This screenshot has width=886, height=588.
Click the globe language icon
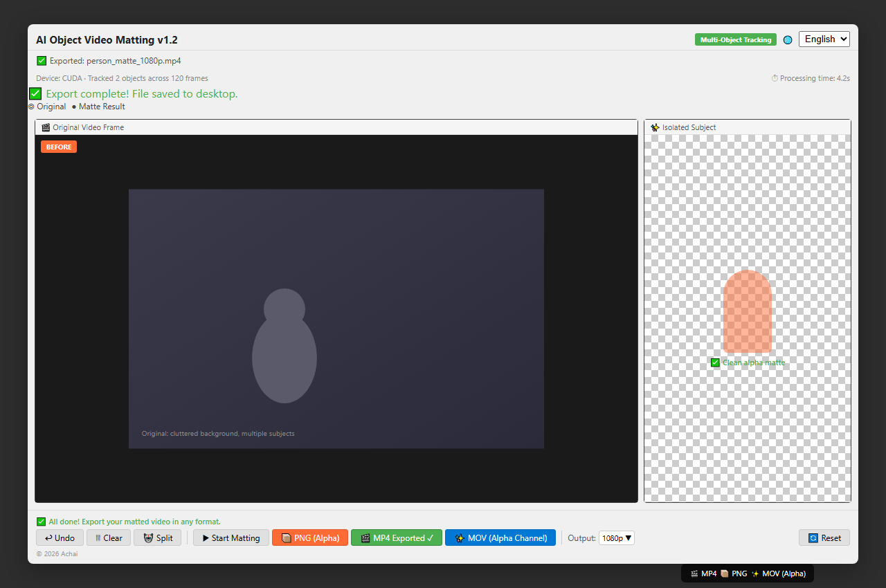tap(788, 40)
